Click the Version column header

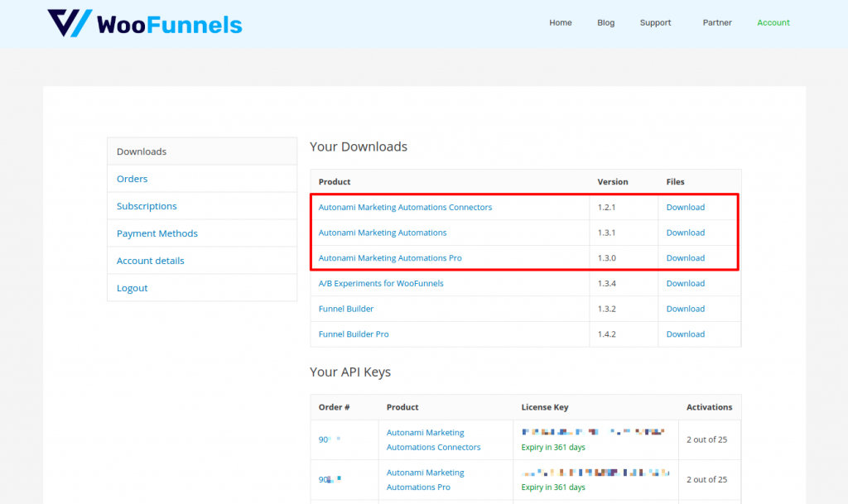(613, 181)
